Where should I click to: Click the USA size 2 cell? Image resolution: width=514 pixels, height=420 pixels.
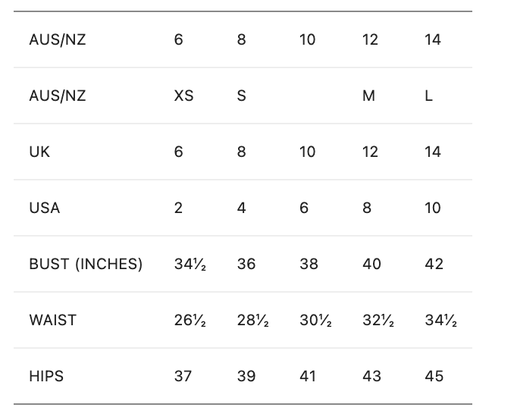click(178, 208)
